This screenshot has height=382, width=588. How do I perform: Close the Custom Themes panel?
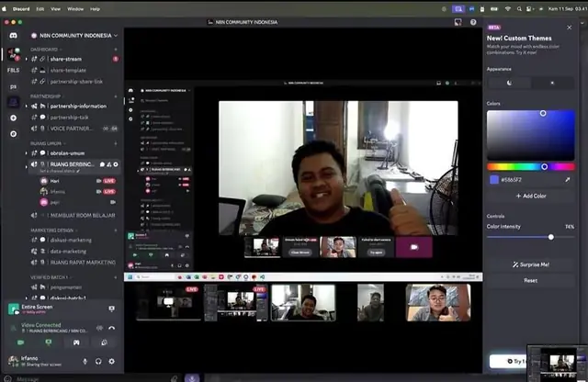pos(570,28)
